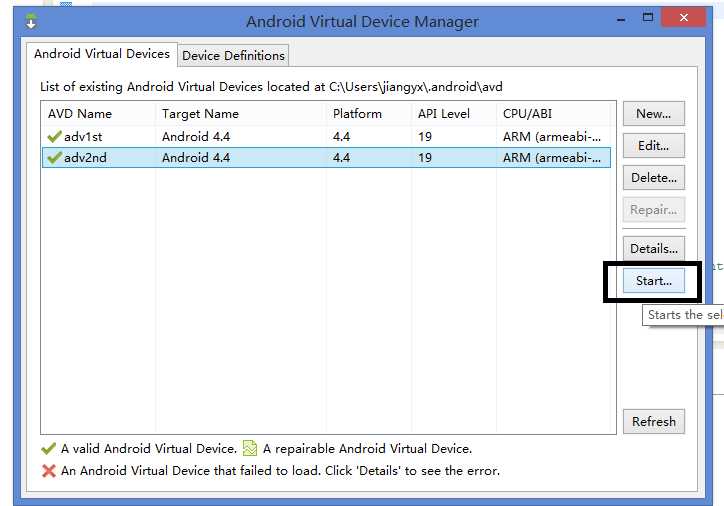Show AVD info with Details... button
This screenshot has width=724, height=506.
653,248
